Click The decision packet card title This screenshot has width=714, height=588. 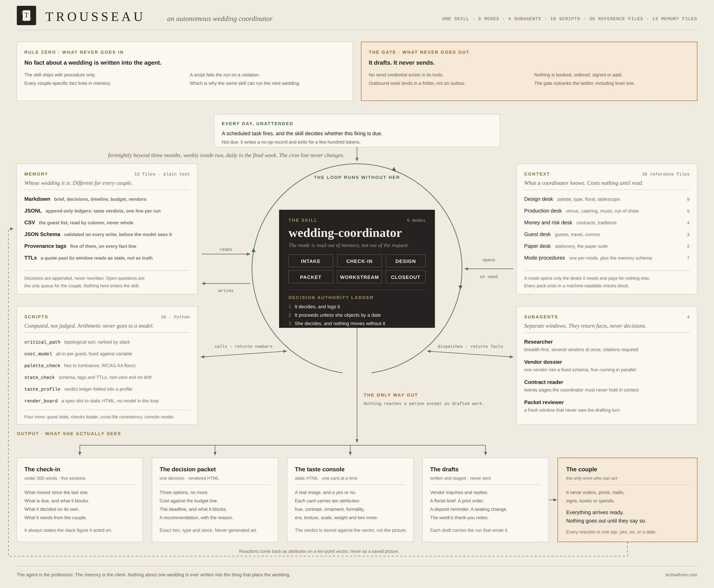187,469
